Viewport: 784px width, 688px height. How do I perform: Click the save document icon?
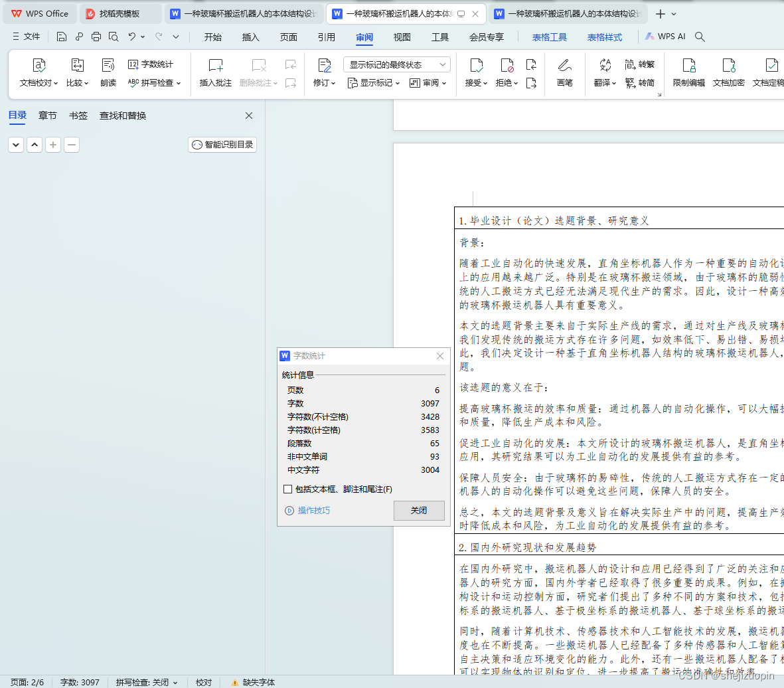click(62, 37)
